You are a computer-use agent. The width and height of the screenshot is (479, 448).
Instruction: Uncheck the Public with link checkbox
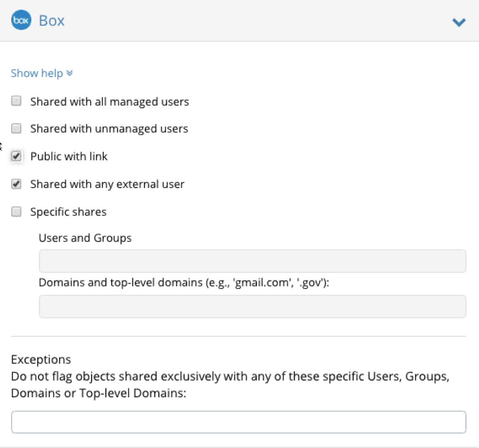tap(16, 157)
